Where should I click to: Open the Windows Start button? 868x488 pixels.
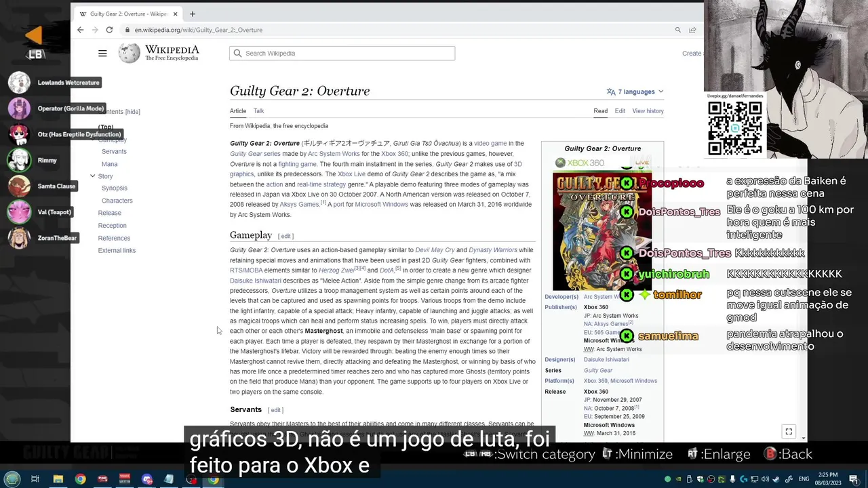coord(12,479)
